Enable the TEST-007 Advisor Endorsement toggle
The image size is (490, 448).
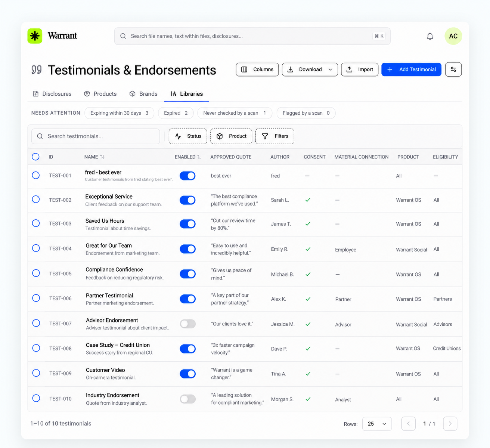187,324
